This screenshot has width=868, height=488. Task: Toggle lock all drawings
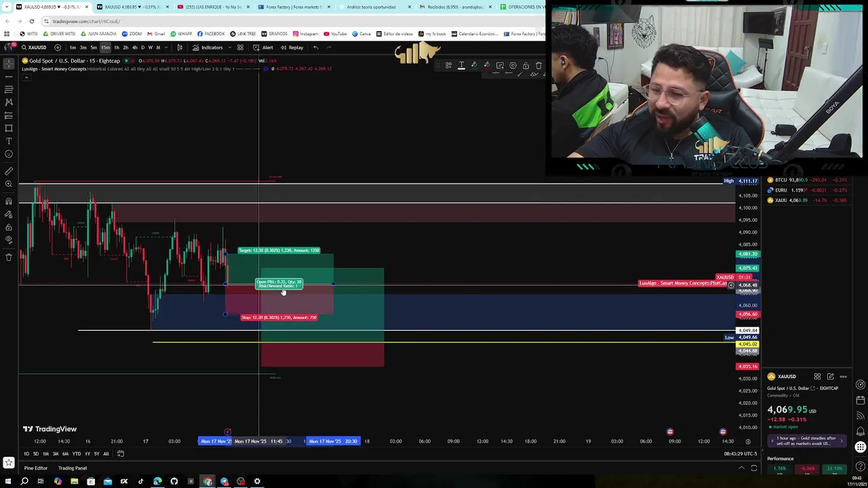tap(9, 227)
